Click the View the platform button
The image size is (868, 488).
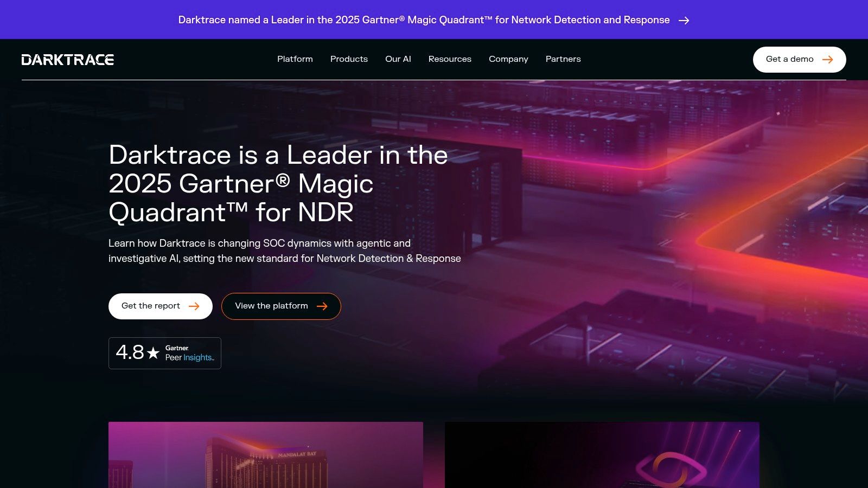pos(281,306)
